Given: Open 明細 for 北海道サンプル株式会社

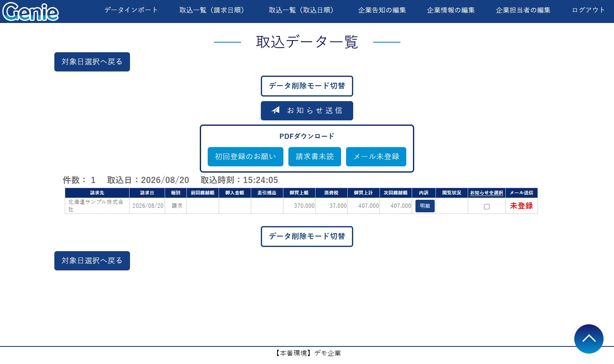Looking at the screenshot, I should pyautogui.click(x=425, y=206).
